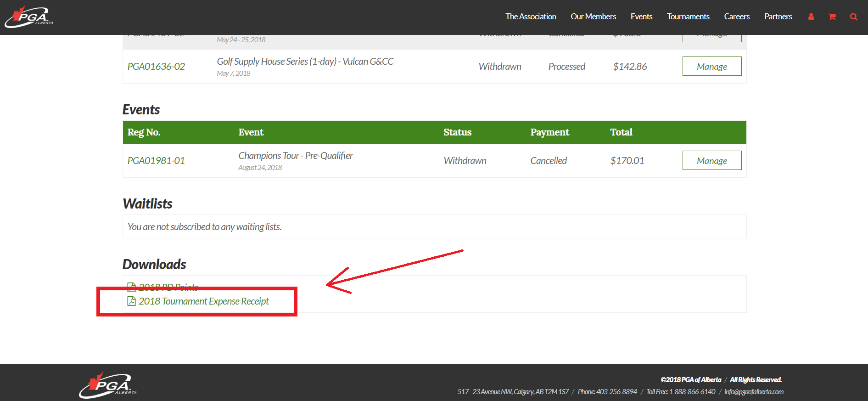Click the info@pgaofalberta.com email link
Screen dimensions: 868x401
coord(754,392)
